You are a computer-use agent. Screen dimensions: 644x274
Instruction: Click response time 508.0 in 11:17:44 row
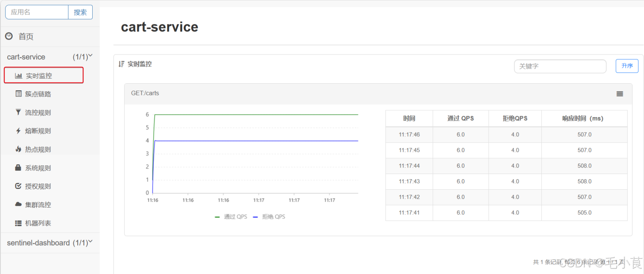(x=584, y=166)
